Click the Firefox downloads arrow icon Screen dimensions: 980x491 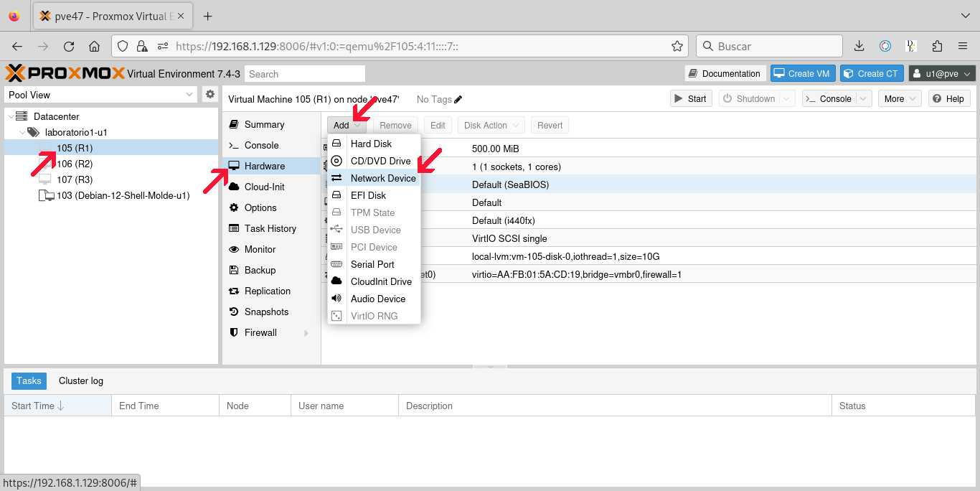click(859, 46)
